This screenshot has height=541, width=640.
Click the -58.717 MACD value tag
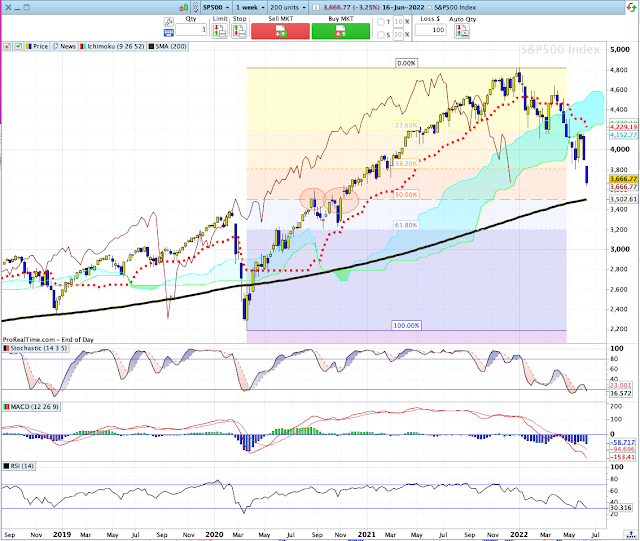pos(622,442)
